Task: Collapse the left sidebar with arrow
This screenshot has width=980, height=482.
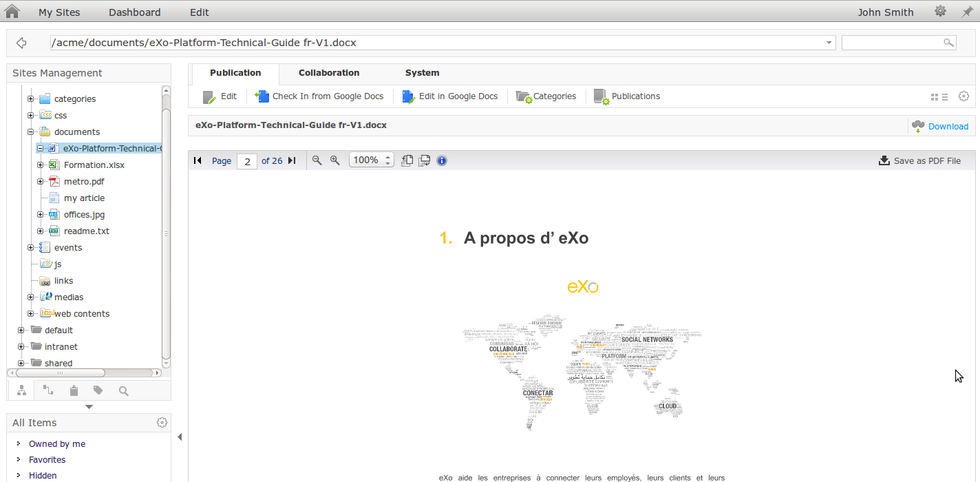Action: point(180,437)
